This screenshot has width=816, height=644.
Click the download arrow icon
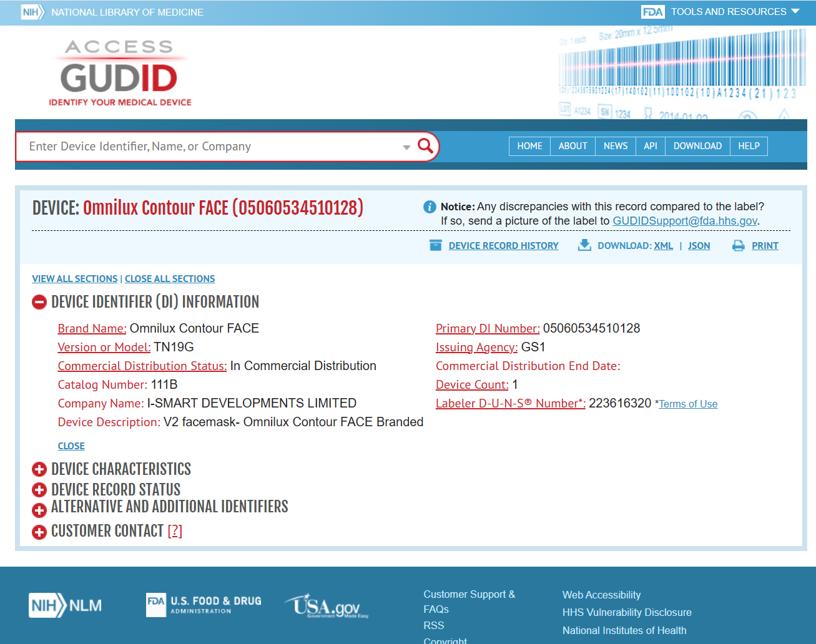pyautogui.click(x=584, y=245)
